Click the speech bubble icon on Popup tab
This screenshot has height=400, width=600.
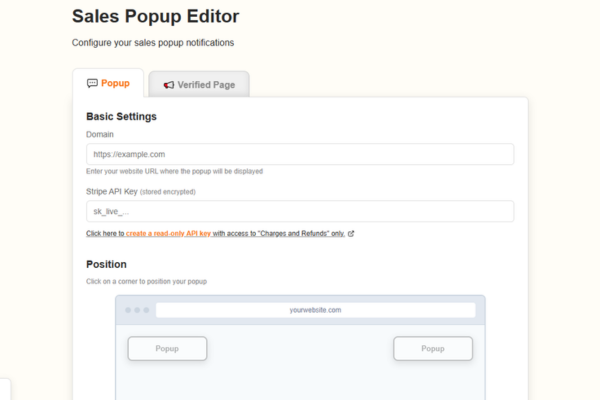click(x=92, y=83)
